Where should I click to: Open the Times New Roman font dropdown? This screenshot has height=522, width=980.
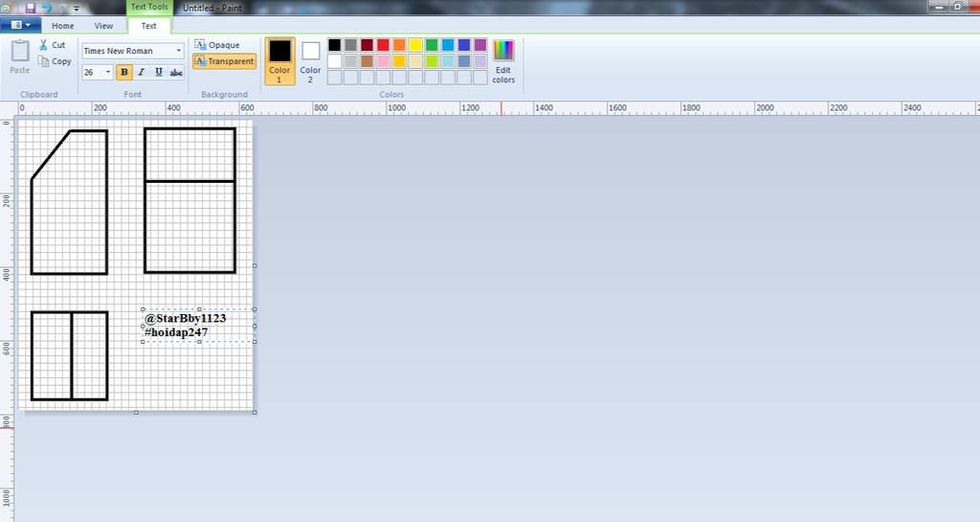(179, 51)
